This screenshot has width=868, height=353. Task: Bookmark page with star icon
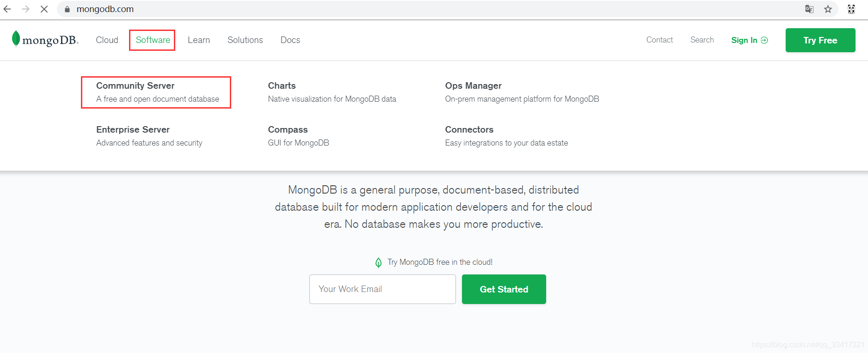click(828, 9)
